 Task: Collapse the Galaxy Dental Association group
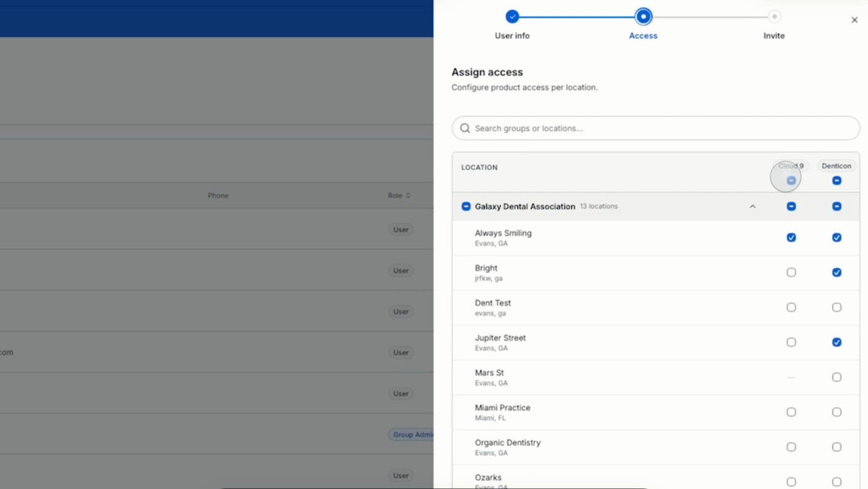click(x=753, y=207)
